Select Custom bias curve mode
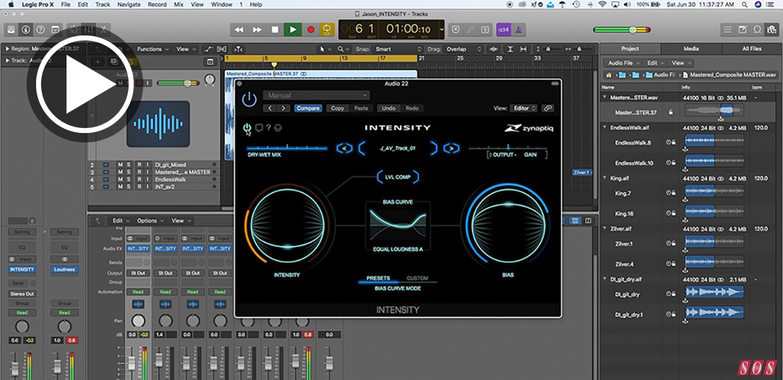 (417, 278)
